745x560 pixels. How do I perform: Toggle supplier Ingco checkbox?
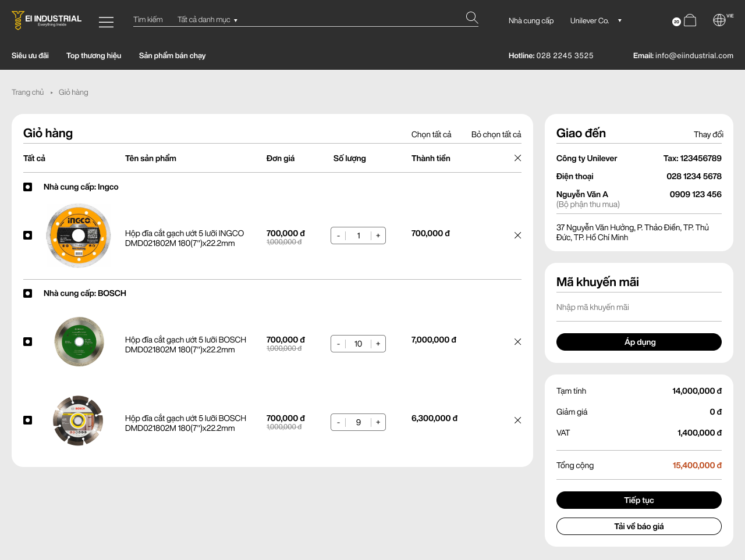[27, 187]
